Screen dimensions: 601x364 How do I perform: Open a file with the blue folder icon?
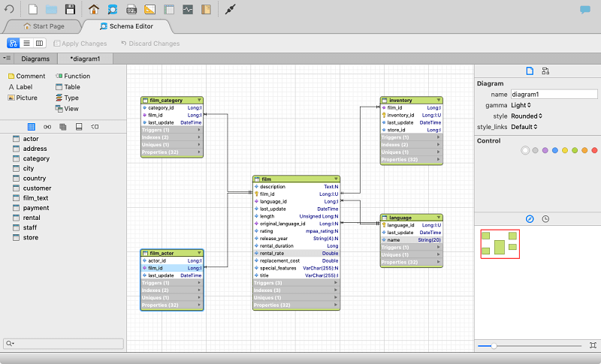coord(51,9)
